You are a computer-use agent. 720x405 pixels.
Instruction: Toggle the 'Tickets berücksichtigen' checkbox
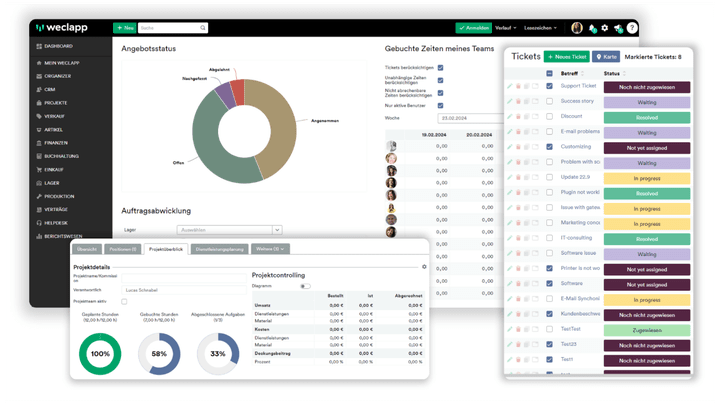(441, 68)
